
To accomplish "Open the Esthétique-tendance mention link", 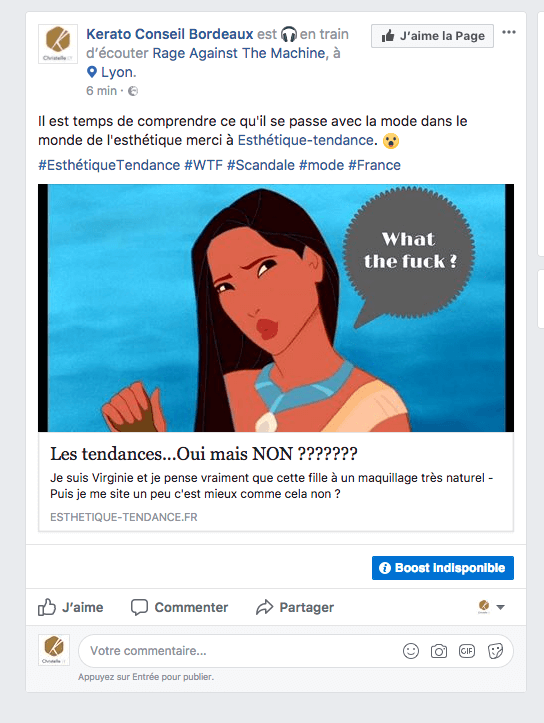I will (305, 140).
